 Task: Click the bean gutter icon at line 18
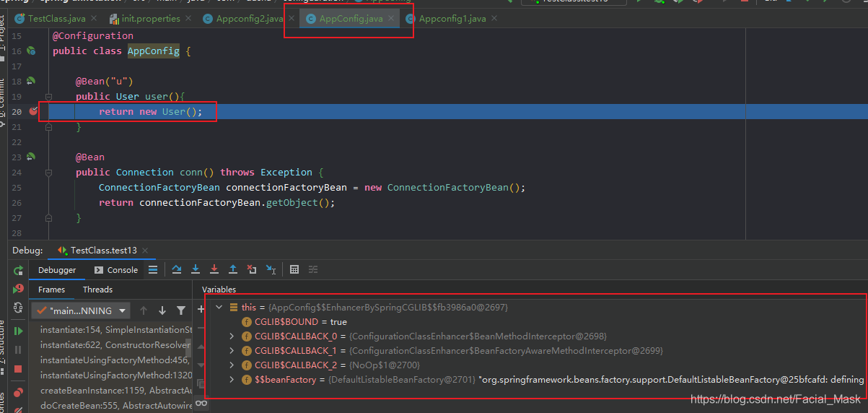click(31, 81)
